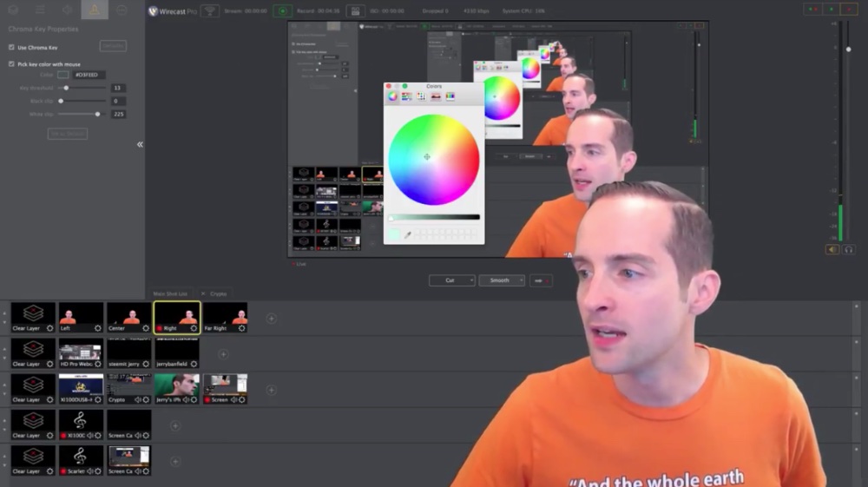The width and height of the screenshot is (868, 487).
Task: Click the Defaults button
Action: click(x=113, y=46)
